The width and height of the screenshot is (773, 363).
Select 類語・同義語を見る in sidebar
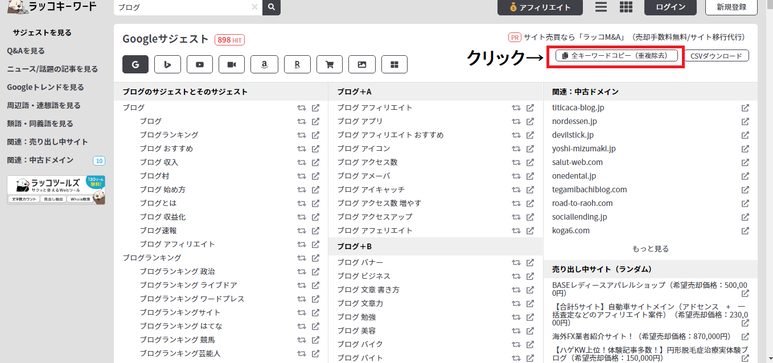coord(40,124)
